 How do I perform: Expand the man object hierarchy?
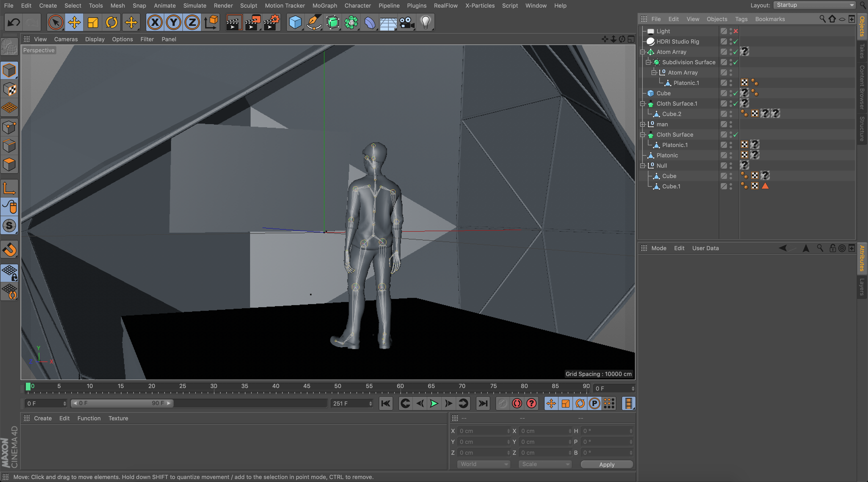coord(642,124)
